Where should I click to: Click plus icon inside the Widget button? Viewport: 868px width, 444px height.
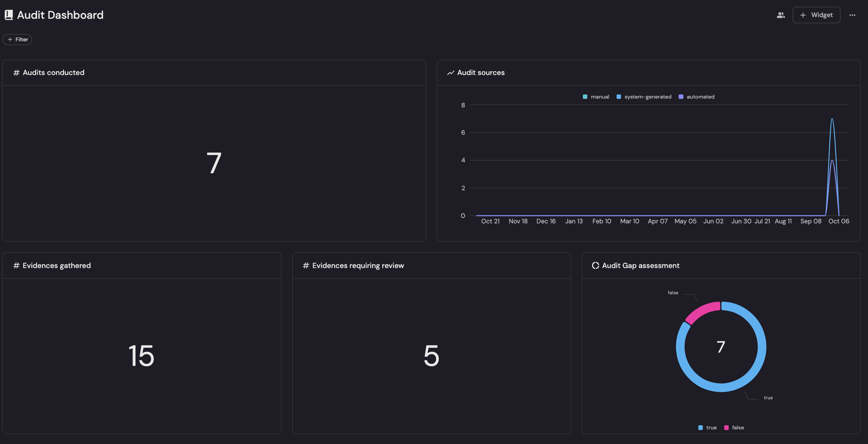803,15
